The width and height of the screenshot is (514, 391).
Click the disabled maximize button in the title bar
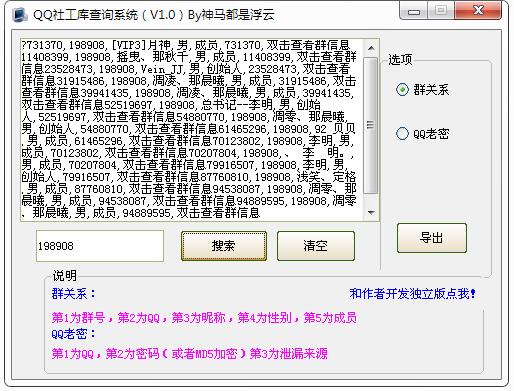click(x=441, y=11)
